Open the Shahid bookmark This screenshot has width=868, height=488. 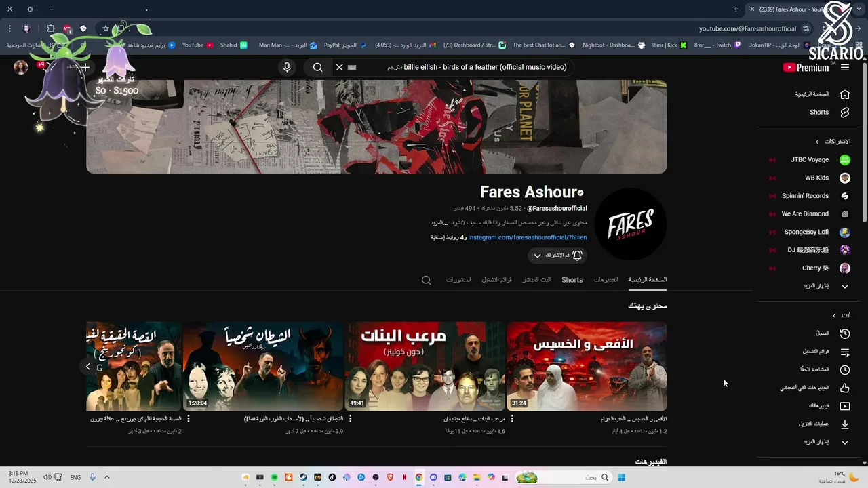[x=233, y=45]
